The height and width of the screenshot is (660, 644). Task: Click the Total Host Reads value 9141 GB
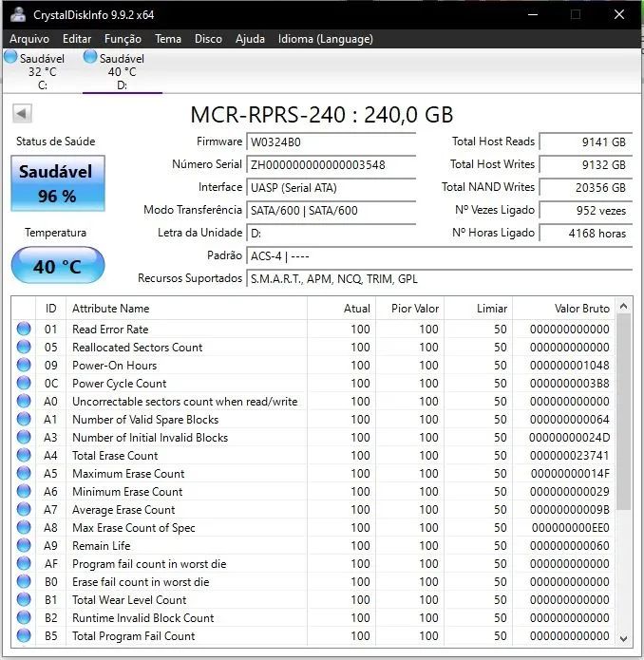pyautogui.click(x=586, y=141)
